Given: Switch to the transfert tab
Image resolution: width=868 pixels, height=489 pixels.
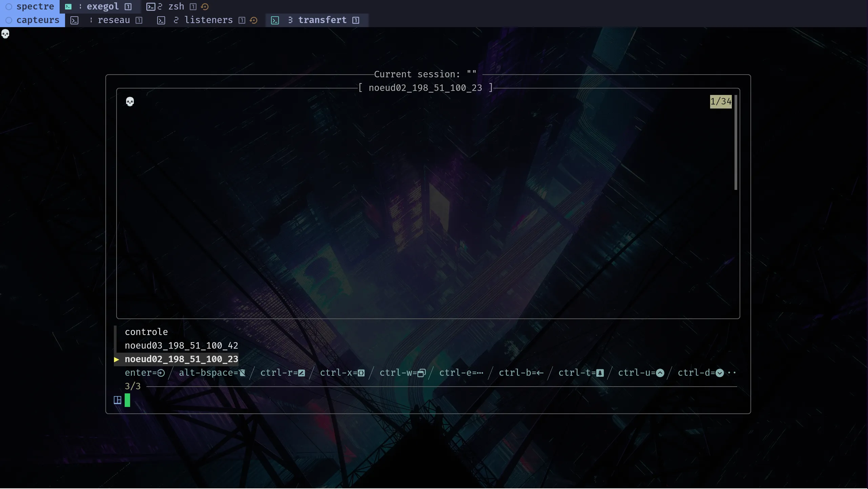Looking at the screenshot, I should [322, 20].
